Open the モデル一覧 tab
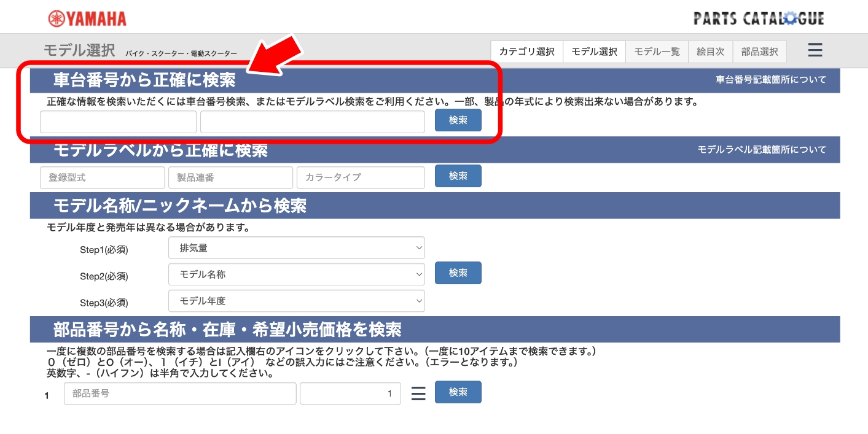The width and height of the screenshot is (868, 434). coord(657,52)
